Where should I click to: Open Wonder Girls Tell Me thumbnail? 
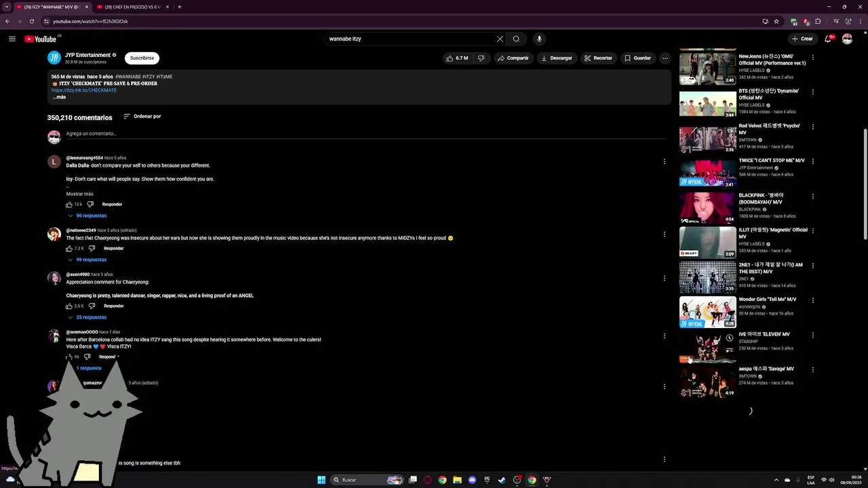(x=707, y=312)
